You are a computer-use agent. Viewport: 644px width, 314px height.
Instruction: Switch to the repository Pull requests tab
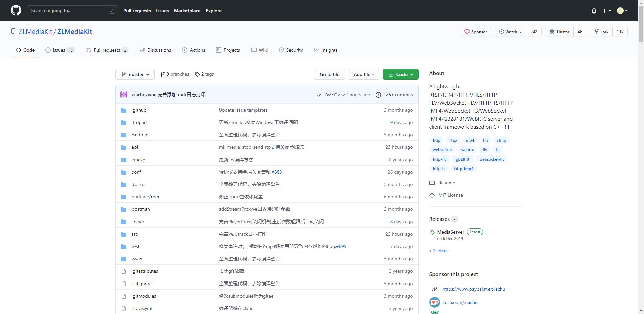click(107, 50)
